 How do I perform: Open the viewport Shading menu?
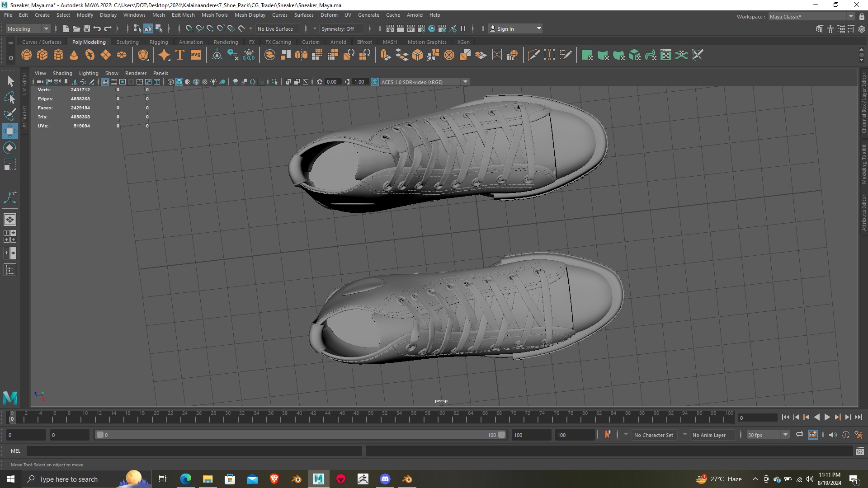[62, 73]
